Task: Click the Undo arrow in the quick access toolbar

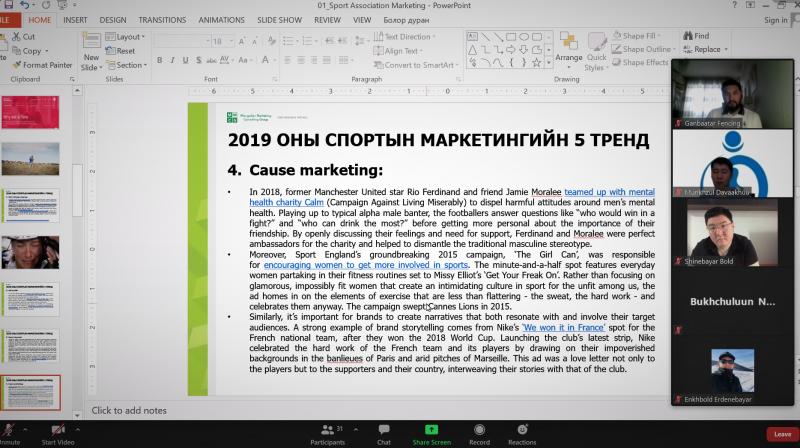Action: click(x=24, y=5)
